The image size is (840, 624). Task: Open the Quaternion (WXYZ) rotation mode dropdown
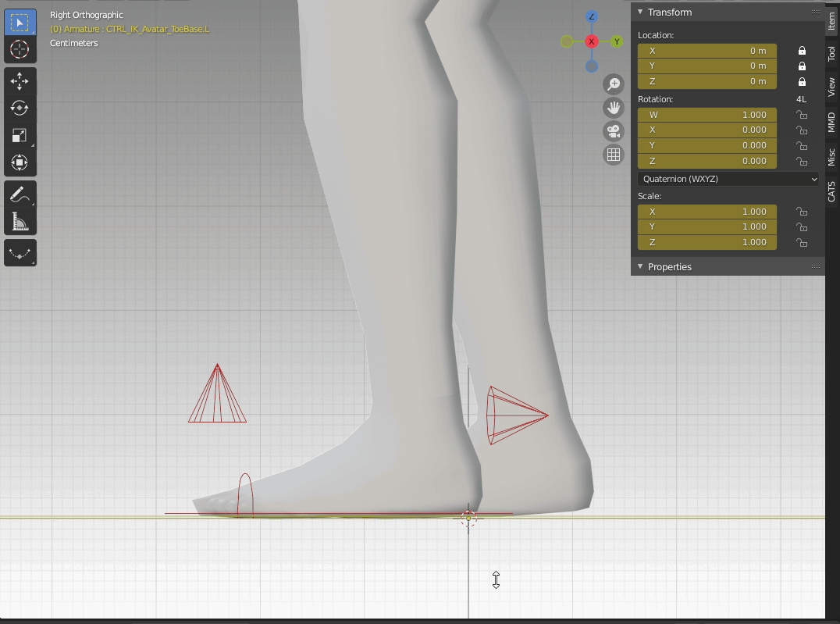[x=728, y=179]
